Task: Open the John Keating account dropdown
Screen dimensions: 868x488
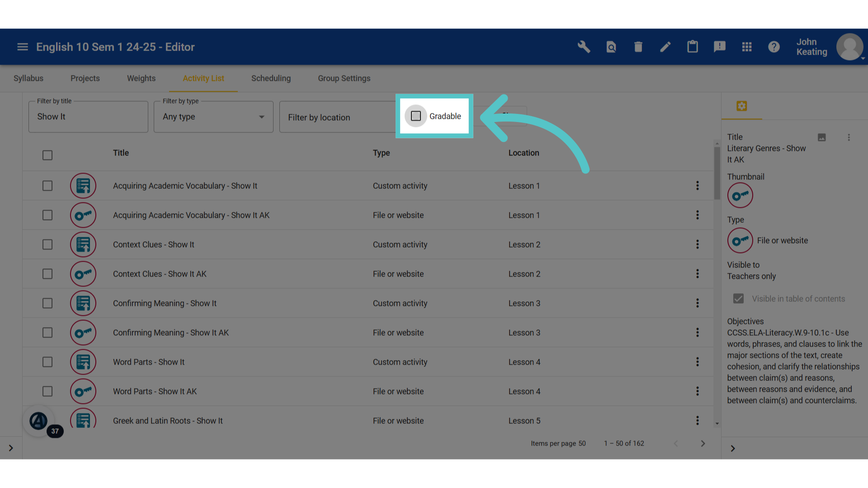Action: pyautogui.click(x=830, y=47)
